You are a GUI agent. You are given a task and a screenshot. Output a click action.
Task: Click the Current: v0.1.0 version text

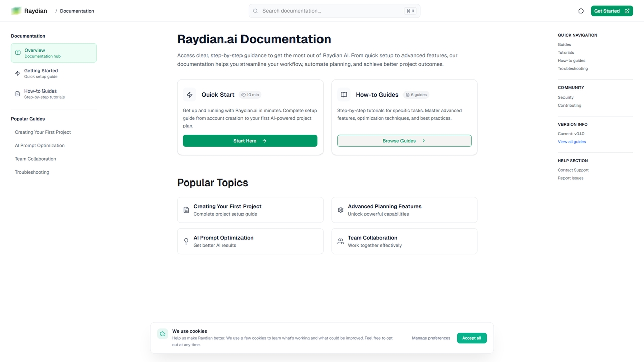point(571,134)
